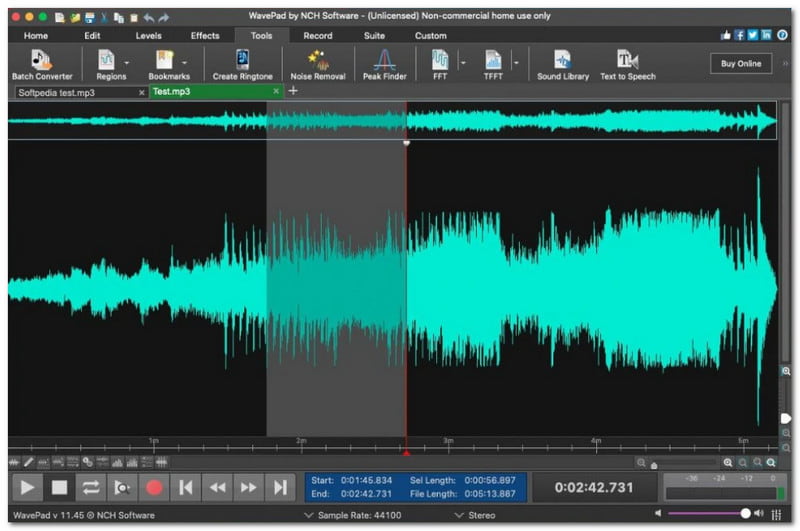Open the mixer sliders icon bottom right
The height and width of the screenshot is (531, 800).
[x=777, y=515]
